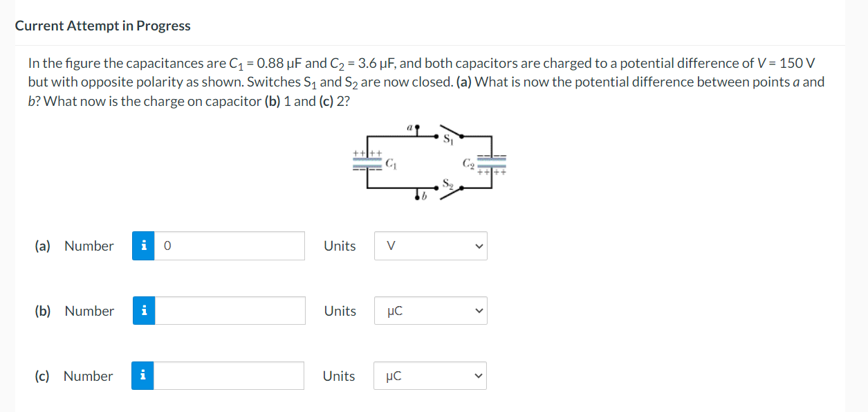Click the Units label for part (b)

[340, 311]
